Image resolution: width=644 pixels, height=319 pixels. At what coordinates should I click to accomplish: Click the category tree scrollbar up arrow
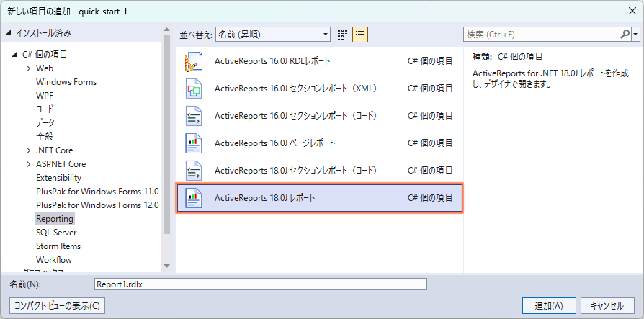(x=166, y=30)
